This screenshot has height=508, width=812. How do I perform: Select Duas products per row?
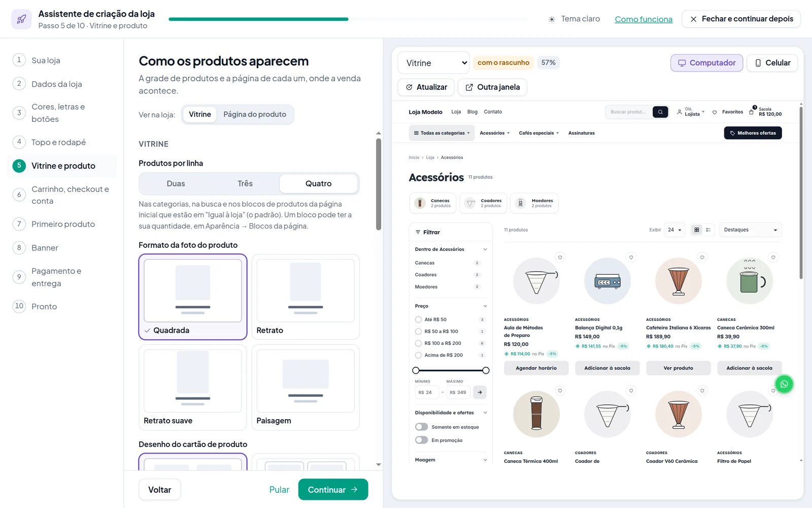coord(176,183)
